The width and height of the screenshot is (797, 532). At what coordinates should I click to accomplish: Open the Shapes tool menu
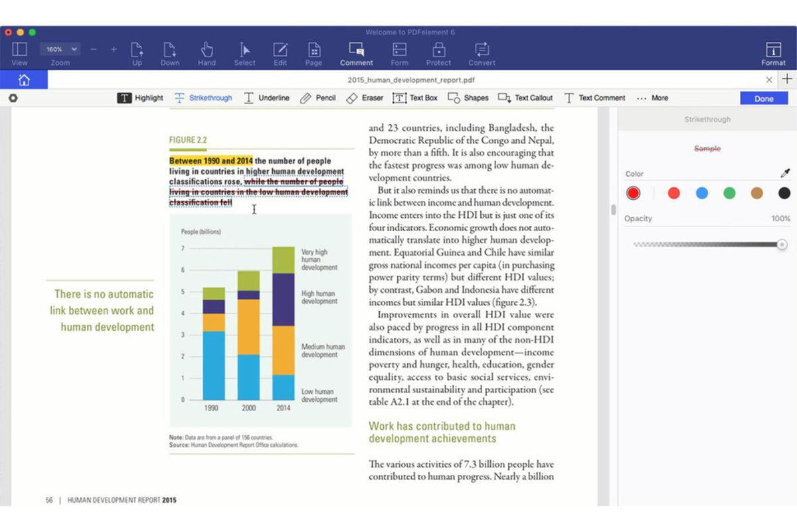pyautogui.click(x=468, y=98)
